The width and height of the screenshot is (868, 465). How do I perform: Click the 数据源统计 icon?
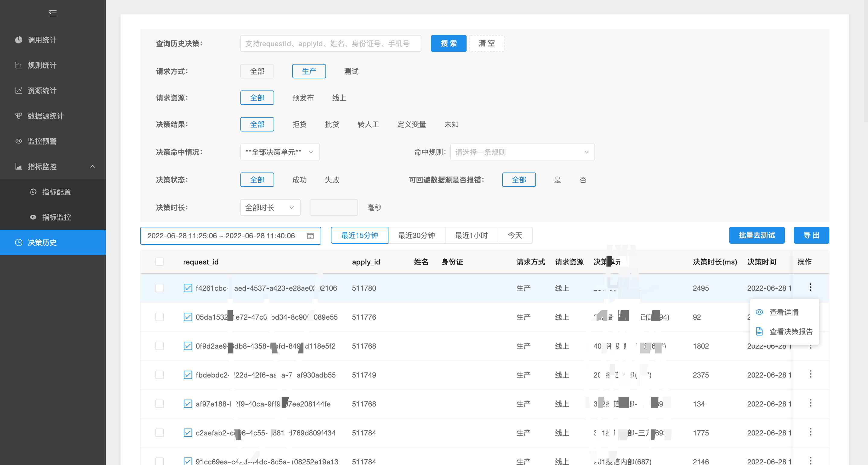click(x=18, y=115)
